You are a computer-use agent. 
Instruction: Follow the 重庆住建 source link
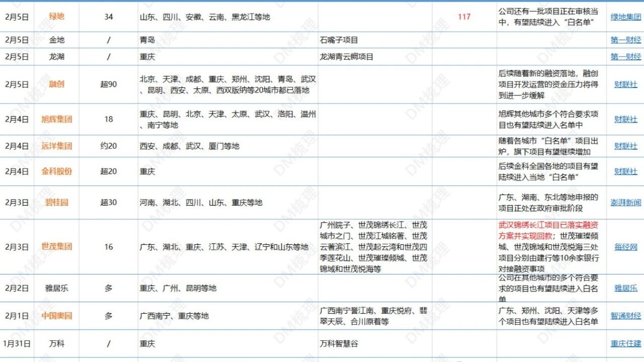pyautogui.click(x=626, y=343)
